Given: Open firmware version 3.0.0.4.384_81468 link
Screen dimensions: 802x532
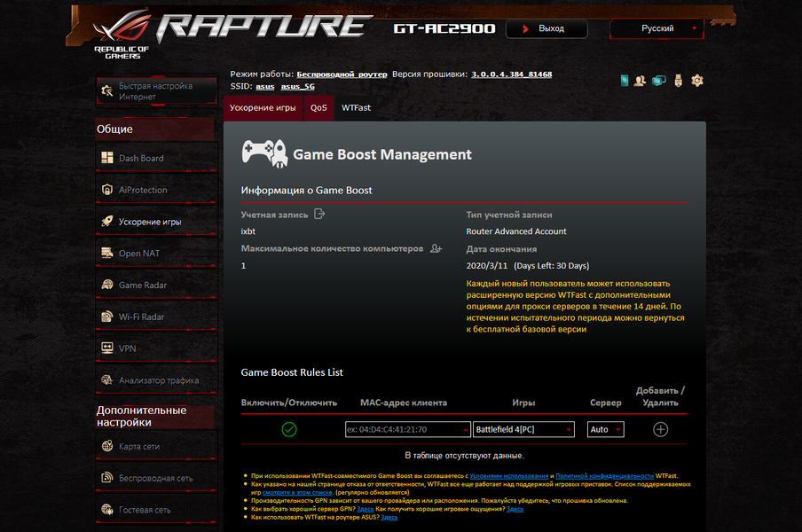Looking at the screenshot, I should [x=512, y=74].
